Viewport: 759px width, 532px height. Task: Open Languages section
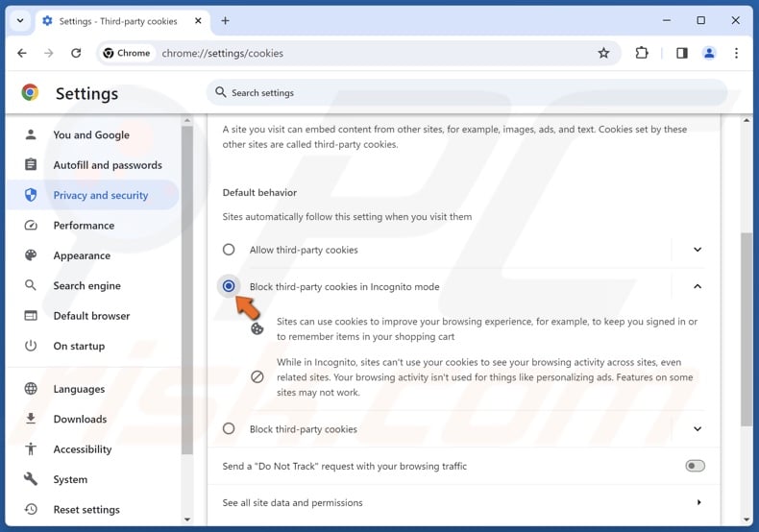click(x=92, y=389)
